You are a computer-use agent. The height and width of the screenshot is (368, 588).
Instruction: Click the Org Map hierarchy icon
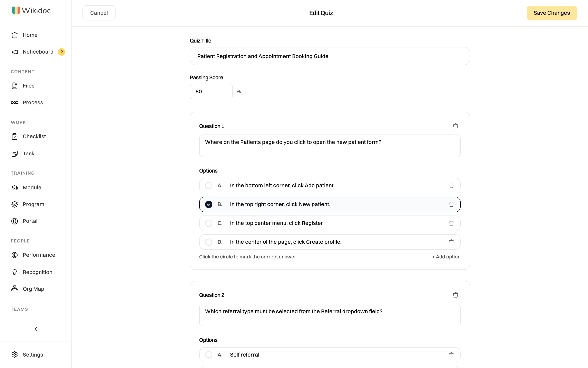pyautogui.click(x=14, y=289)
